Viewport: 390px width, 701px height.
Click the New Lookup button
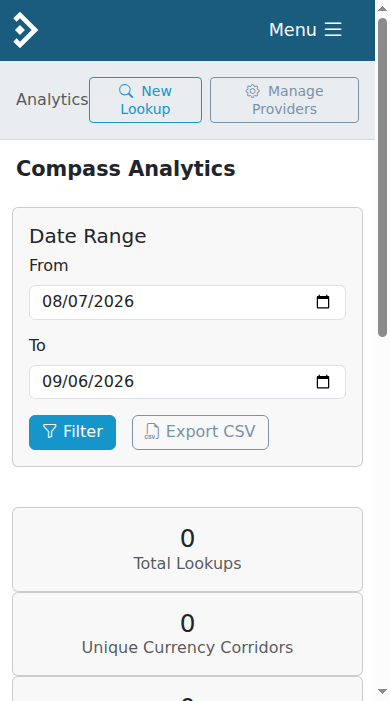tap(145, 100)
